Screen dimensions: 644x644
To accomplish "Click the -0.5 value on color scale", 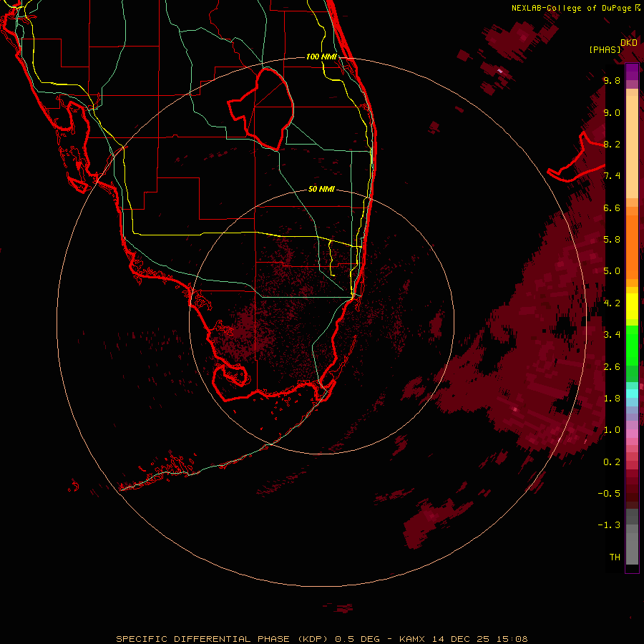I will click(609, 494).
